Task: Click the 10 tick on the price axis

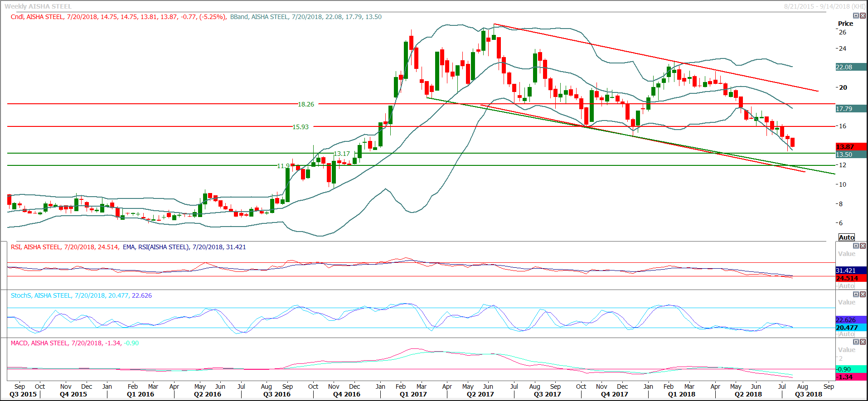Action: click(x=843, y=184)
